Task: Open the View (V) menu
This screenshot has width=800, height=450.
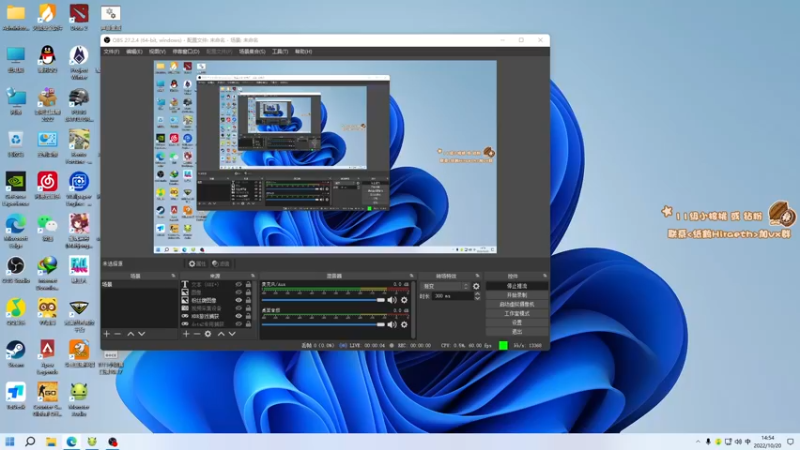Action: click(x=157, y=52)
